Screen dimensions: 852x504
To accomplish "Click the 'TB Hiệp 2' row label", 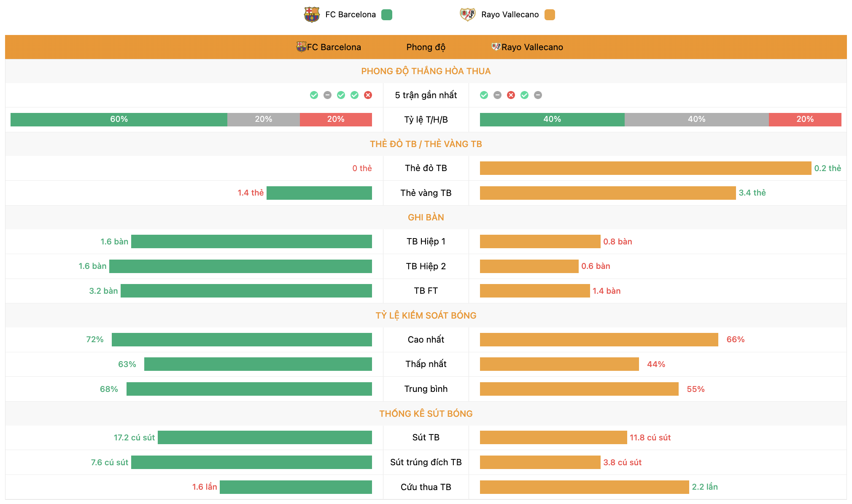I will pos(426,266).
